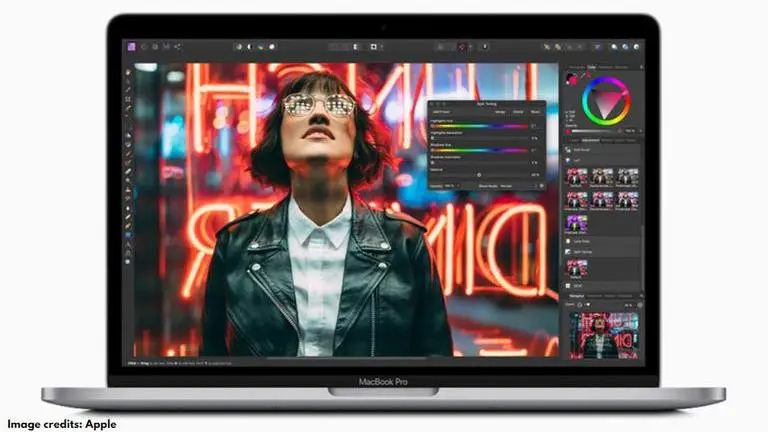Select the Lens Filter row in Adjustment panel

tap(602, 241)
